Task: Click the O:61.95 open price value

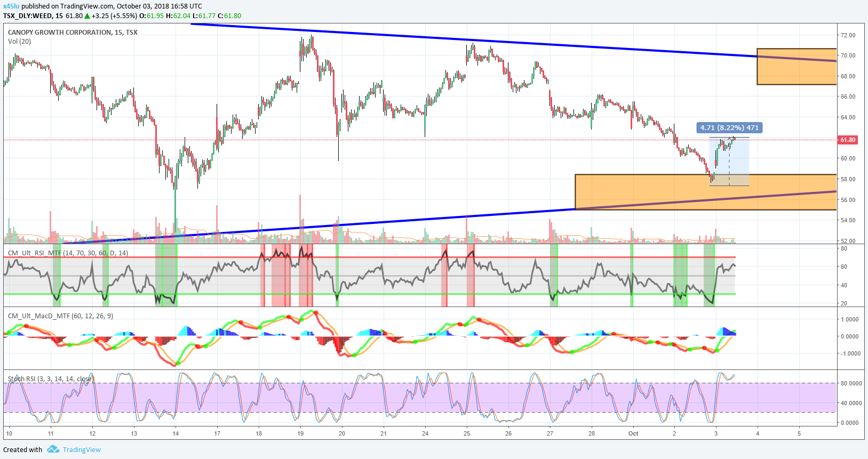Action: tap(152, 15)
